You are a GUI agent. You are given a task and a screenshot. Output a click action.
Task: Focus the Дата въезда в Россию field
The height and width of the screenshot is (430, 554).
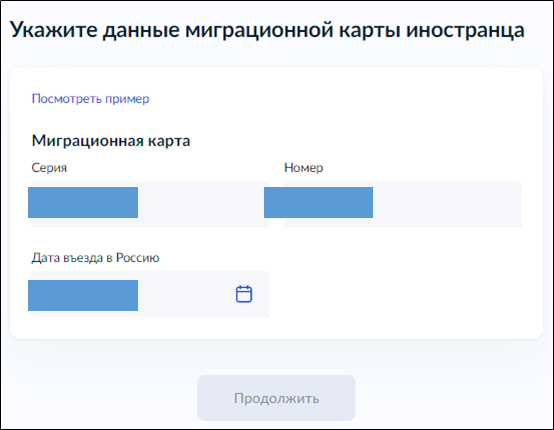[150, 294]
